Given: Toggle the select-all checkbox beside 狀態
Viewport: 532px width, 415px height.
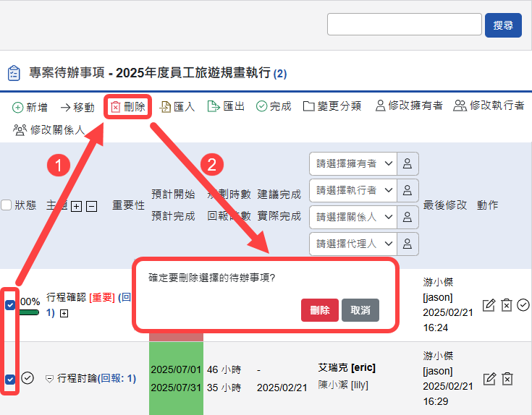Looking at the screenshot, I should click(x=7, y=205).
